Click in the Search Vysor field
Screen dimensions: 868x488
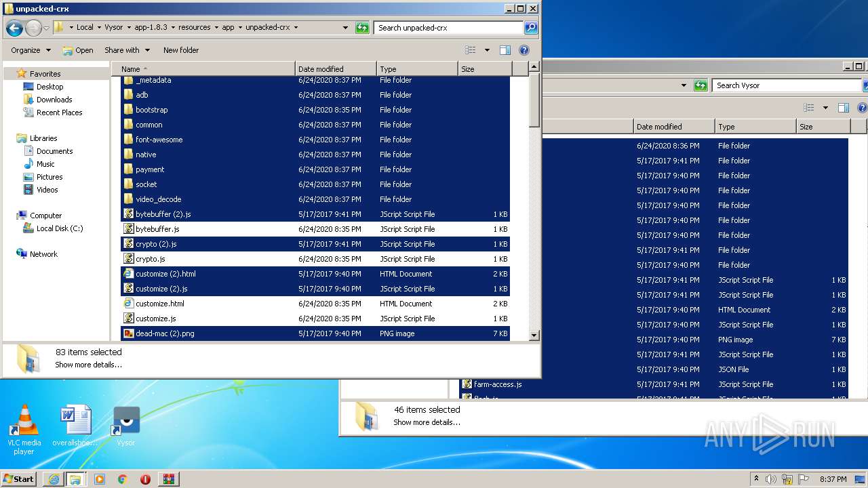pyautogui.click(x=787, y=85)
